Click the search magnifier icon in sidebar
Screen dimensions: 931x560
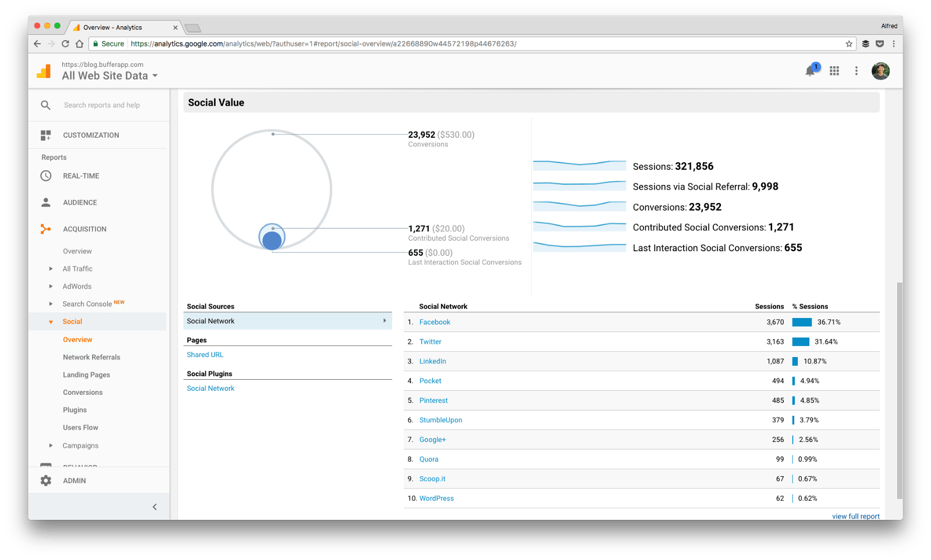pyautogui.click(x=45, y=105)
